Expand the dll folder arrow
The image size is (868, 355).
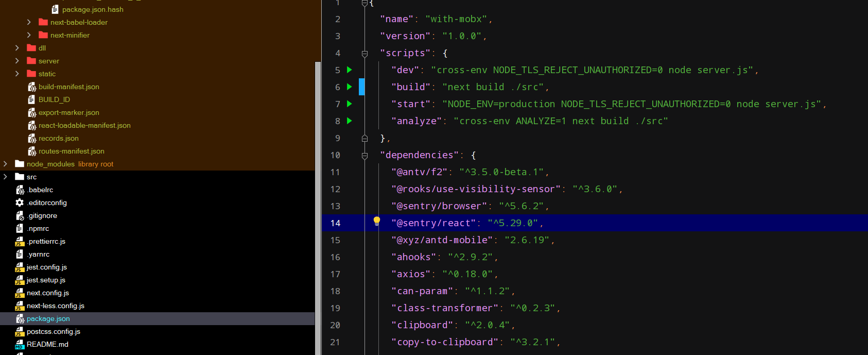point(17,48)
